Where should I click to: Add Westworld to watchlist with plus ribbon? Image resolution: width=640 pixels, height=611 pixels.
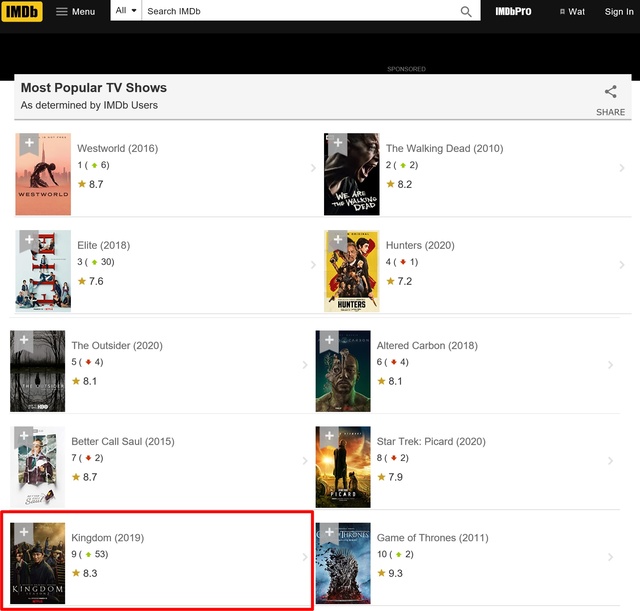click(x=29, y=143)
